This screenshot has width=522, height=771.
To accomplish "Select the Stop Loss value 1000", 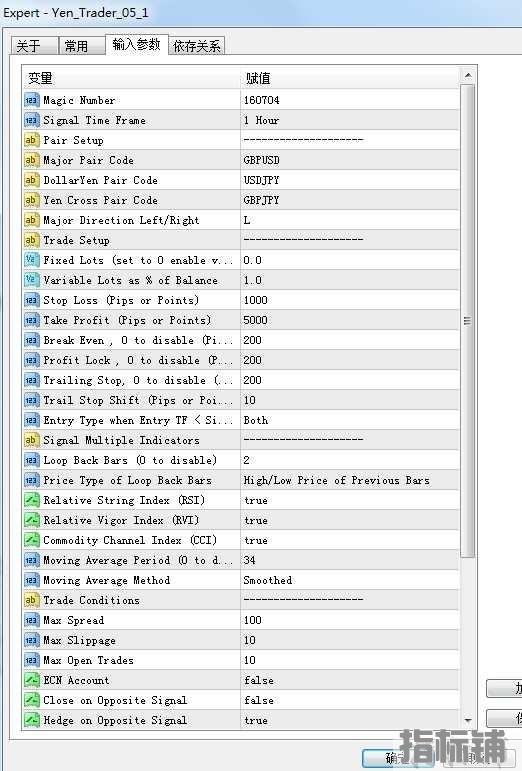I will pos(256,300).
